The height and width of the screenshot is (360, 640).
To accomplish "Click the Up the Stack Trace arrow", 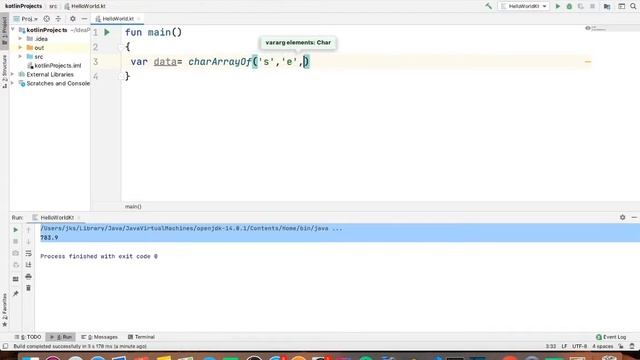I will (29, 230).
